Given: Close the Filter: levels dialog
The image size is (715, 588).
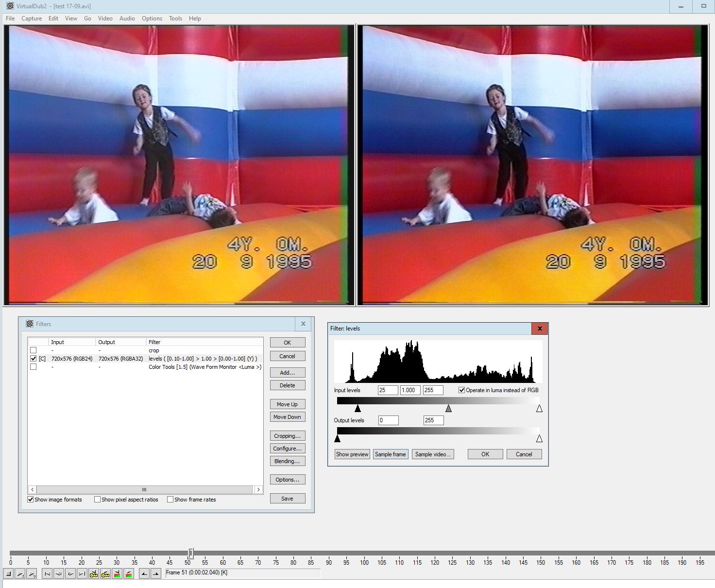Looking at the screenshot, I should [x=540, y=329].
